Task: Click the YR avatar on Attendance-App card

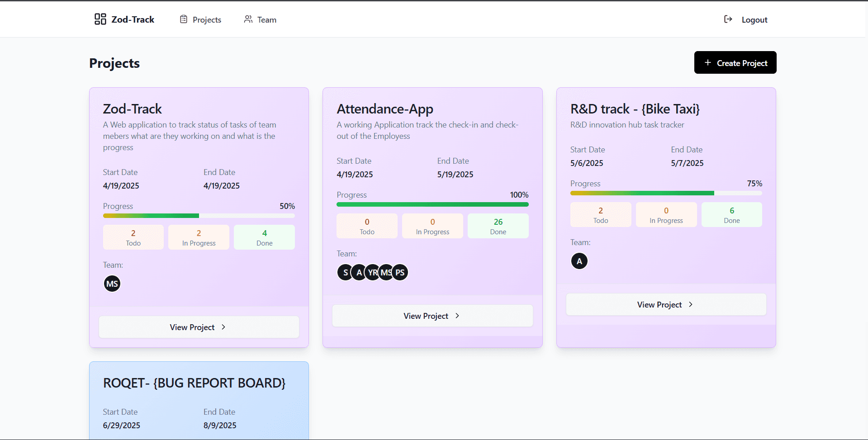Action: pyautogui.click(x=372, y=273)
